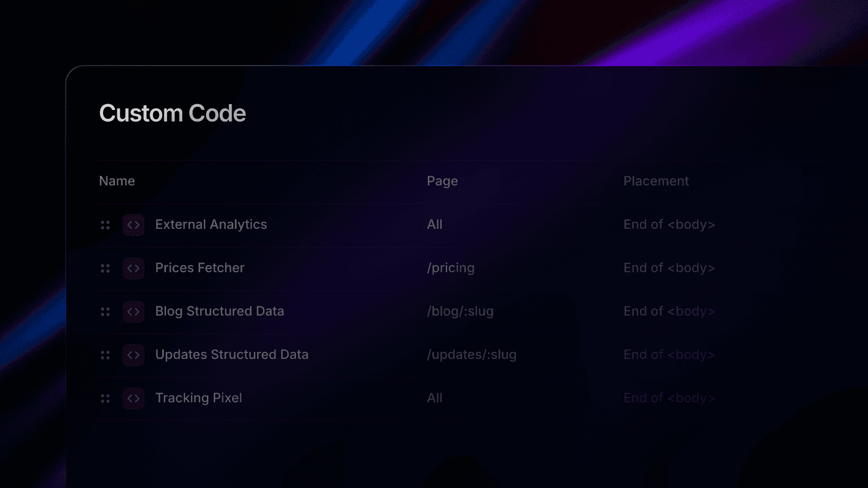Select the /blog/:slug page entry
The image size is (868, 488).
460,311
